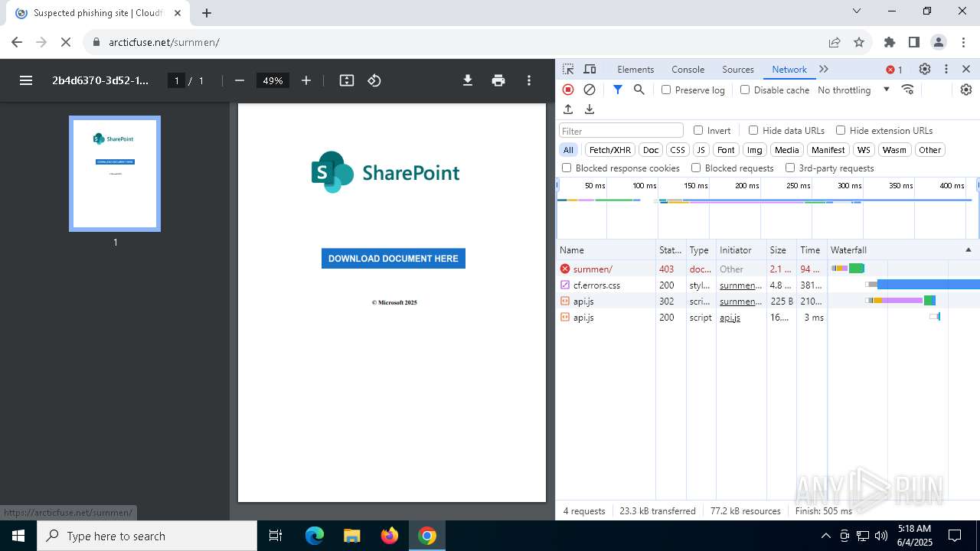Screen dimensions: 980x551
Task: Expand more DevTools tabs chevron
Action: click(824, 69)
